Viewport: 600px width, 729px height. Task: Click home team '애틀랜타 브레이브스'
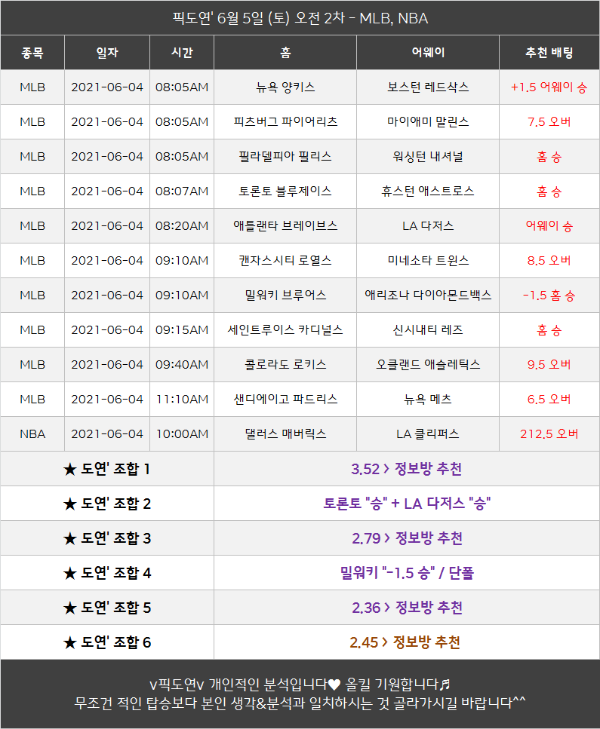(x=285, y=225)
